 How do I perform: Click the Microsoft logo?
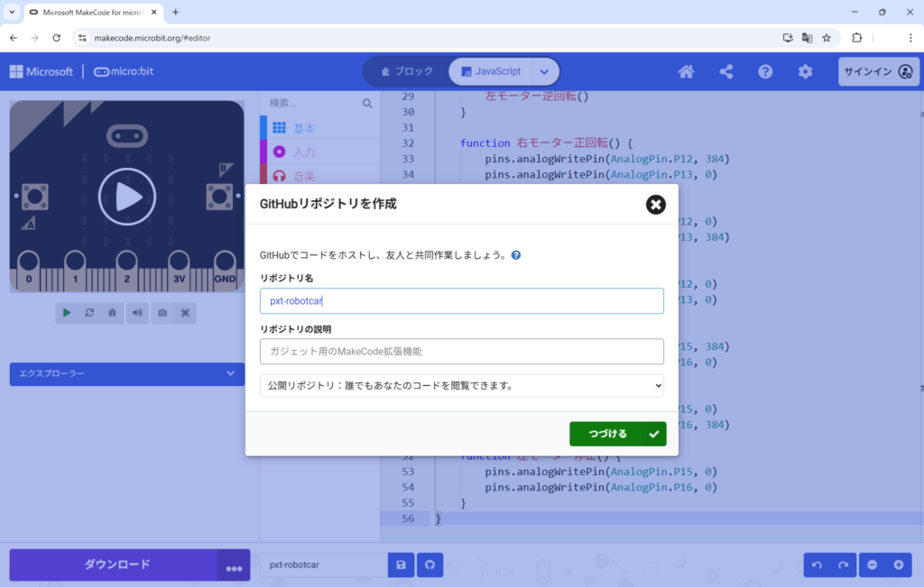click(x=42, y=72)
